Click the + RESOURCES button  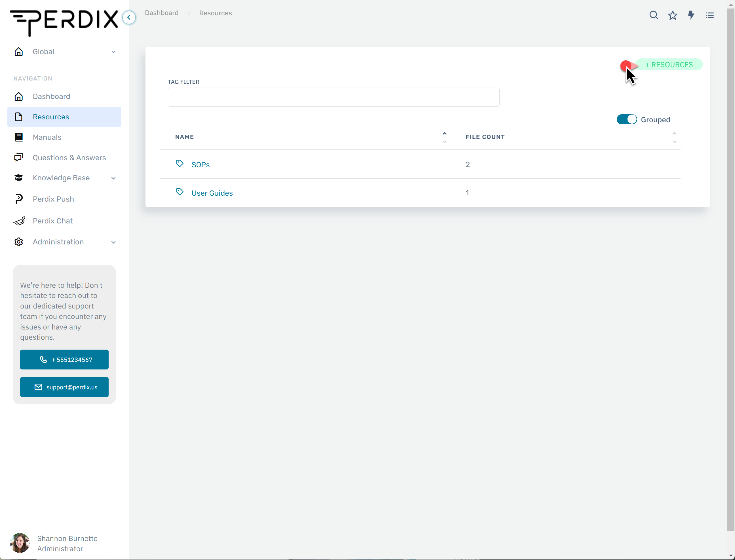668,65
